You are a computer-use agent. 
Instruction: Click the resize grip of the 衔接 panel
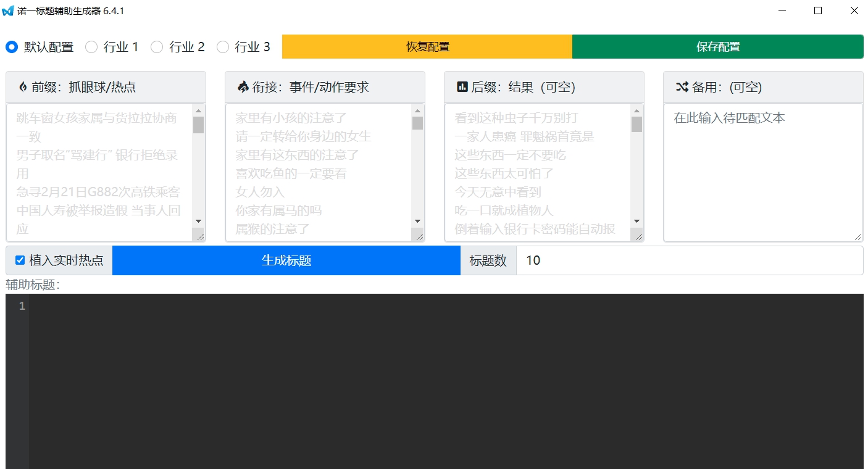[420, 236]
